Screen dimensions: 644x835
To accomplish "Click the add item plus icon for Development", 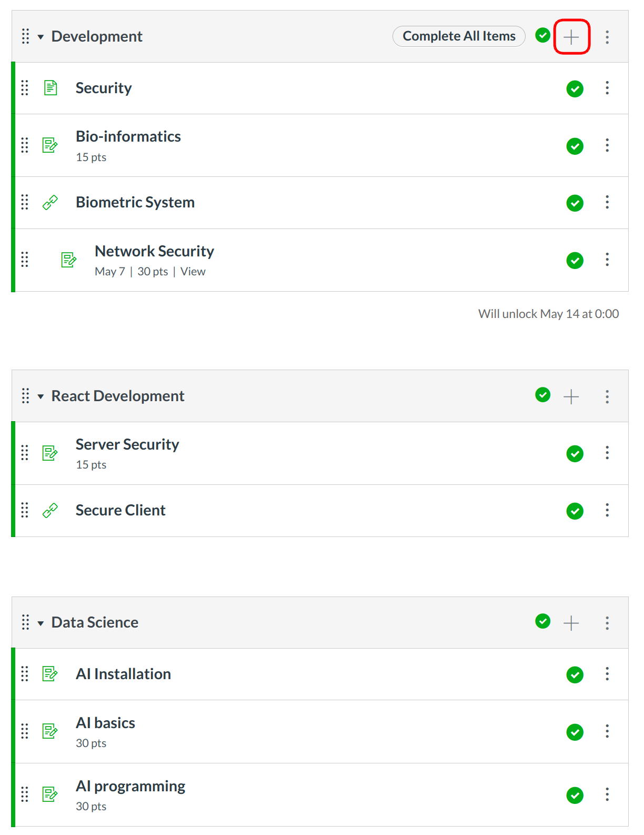I will (571, 37).
